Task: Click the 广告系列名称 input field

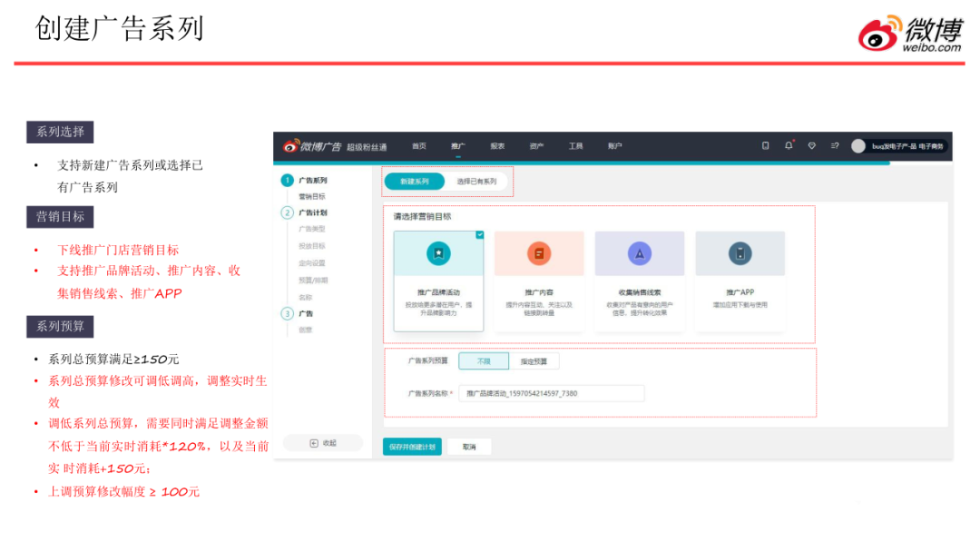Action: coord(551,393)
